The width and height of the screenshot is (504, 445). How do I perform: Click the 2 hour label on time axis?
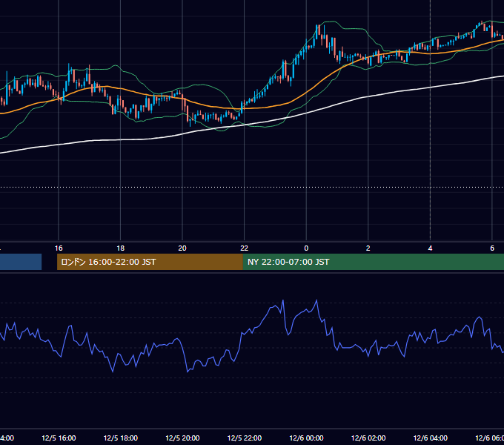point(368,248)
